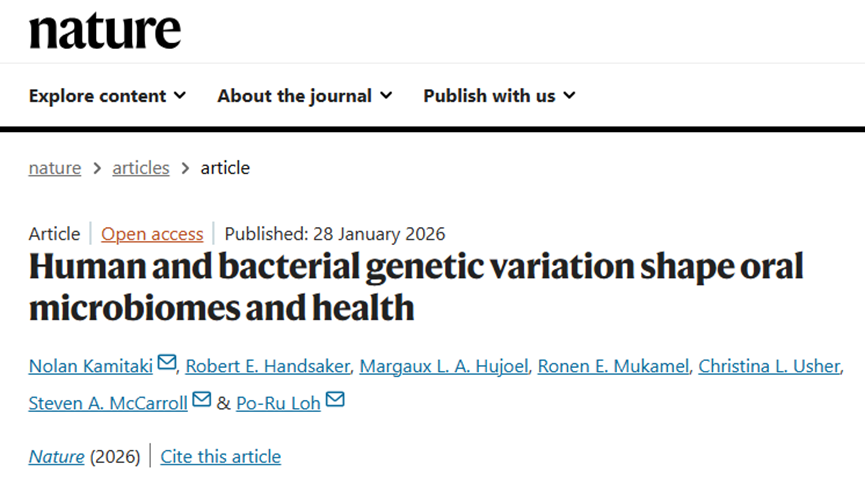The width and height of the screenshot is (865, 486).
Task: View author Margaux L. A. Hujoel
Action: pyautogui.click(x=444, y=366)
